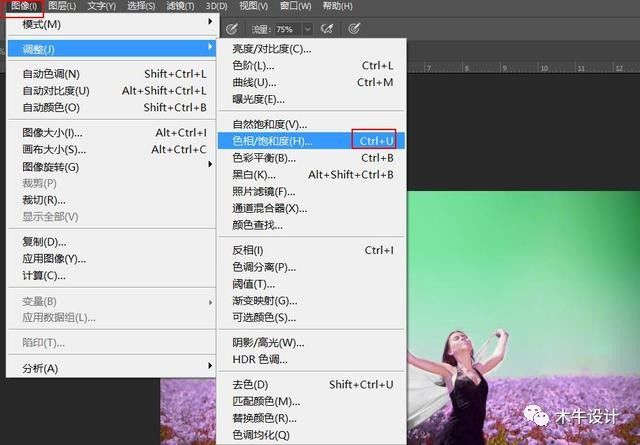The image size is (640, 445).
Task: Open 图像大小(I)... dialog
Action: [111, 133]
